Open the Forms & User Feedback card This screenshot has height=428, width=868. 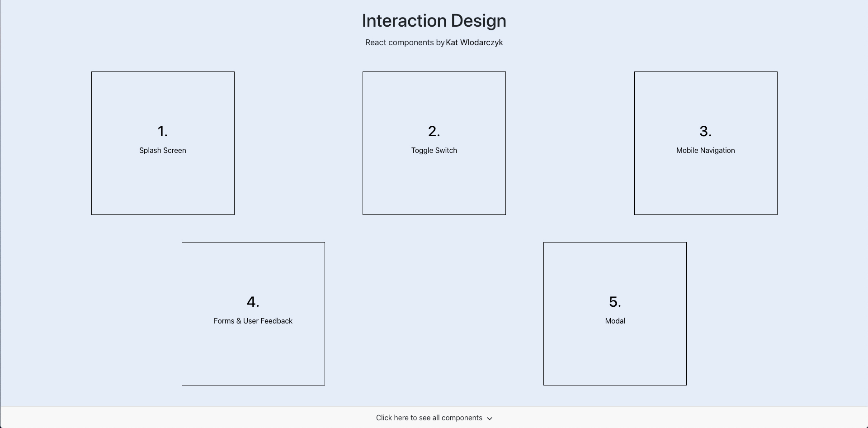tap(253, 313)
